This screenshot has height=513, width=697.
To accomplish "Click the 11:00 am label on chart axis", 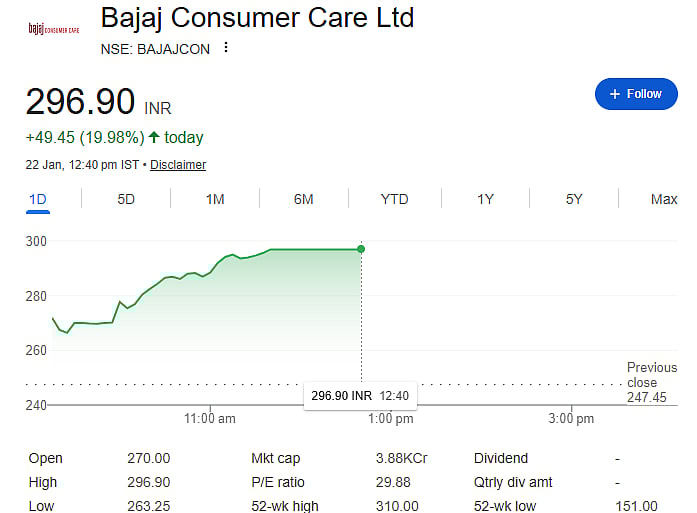I will pyautogui.click(x=210, y=419).
